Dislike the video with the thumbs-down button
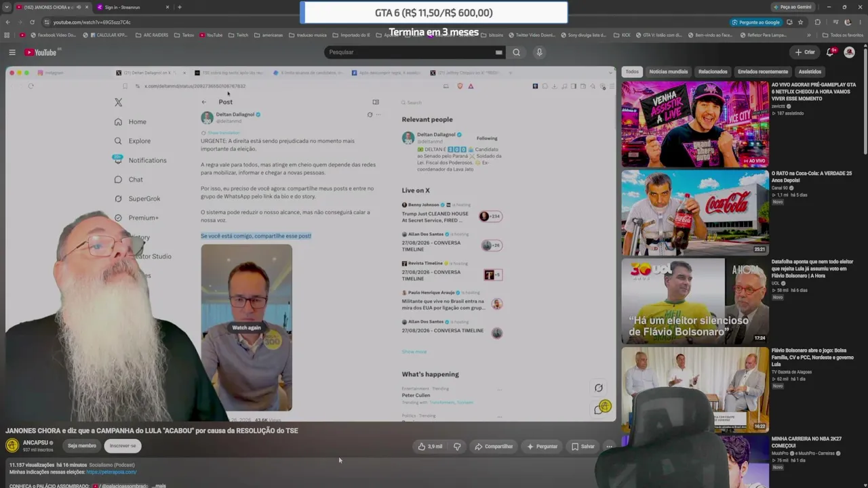The image size is (868, 488). point(457,447)
